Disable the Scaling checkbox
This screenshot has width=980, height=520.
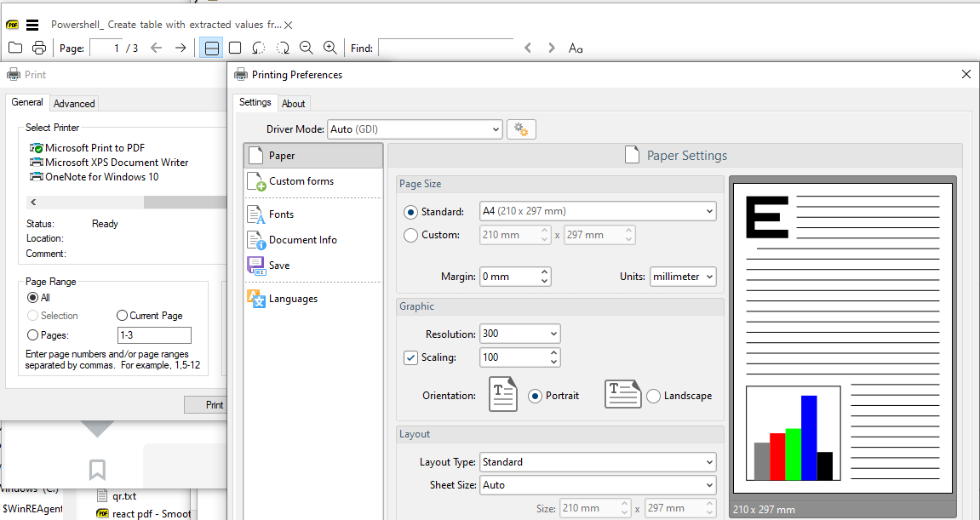pyautogui.click(x=411, y=357)
